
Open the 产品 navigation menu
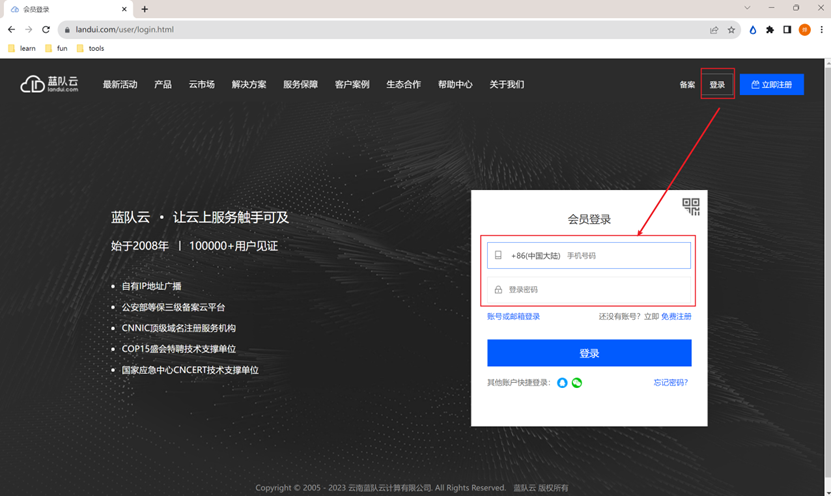tap(163, 85)
